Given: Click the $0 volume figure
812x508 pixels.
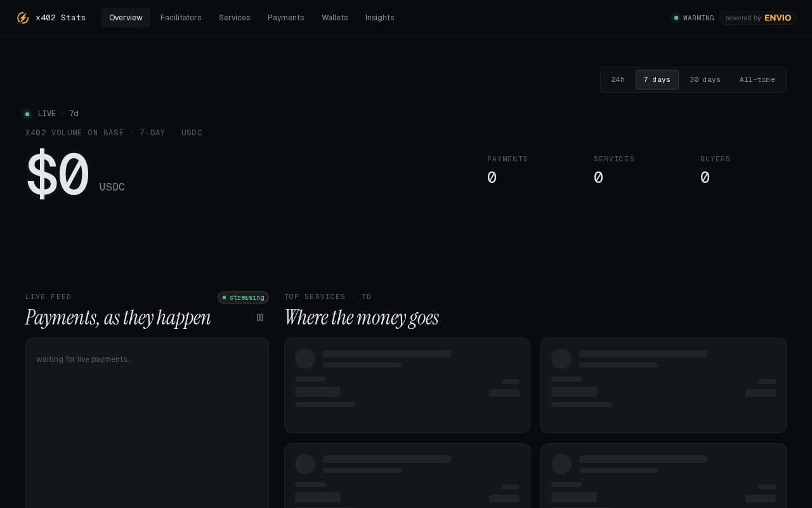Looking at the screenshot, I should pyautogui.click(x=58, y=175).
